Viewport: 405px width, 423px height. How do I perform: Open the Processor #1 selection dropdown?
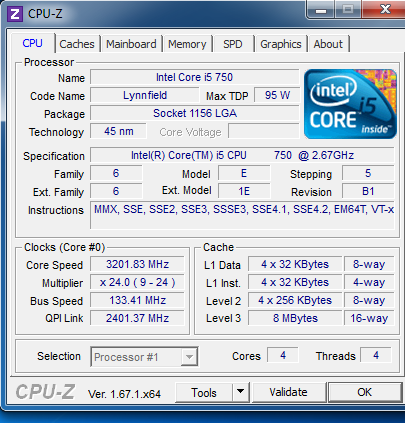[144, 357]
